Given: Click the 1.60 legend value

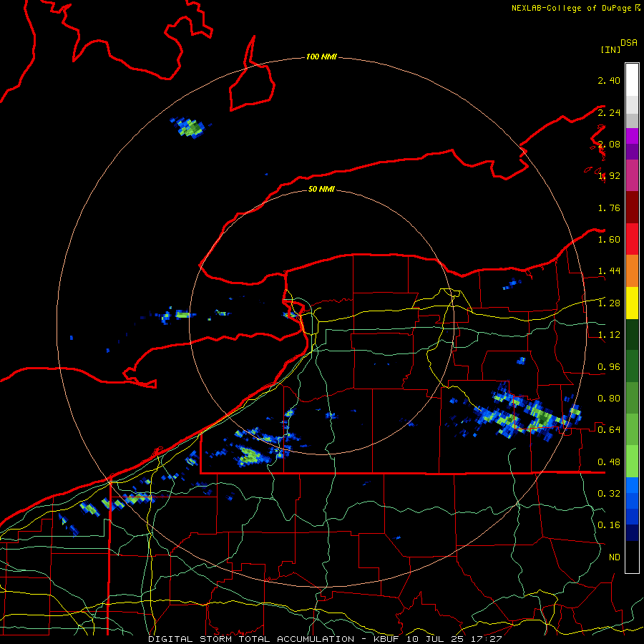Looking at the screenshot, I should pyautogui.click(x=609, y=240).
